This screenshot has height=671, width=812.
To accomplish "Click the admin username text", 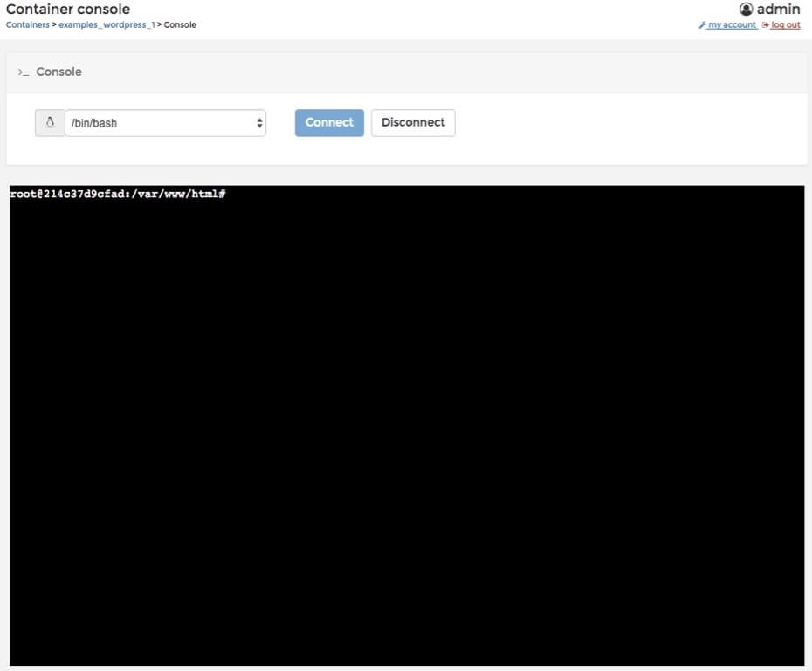I will [778, 9].
